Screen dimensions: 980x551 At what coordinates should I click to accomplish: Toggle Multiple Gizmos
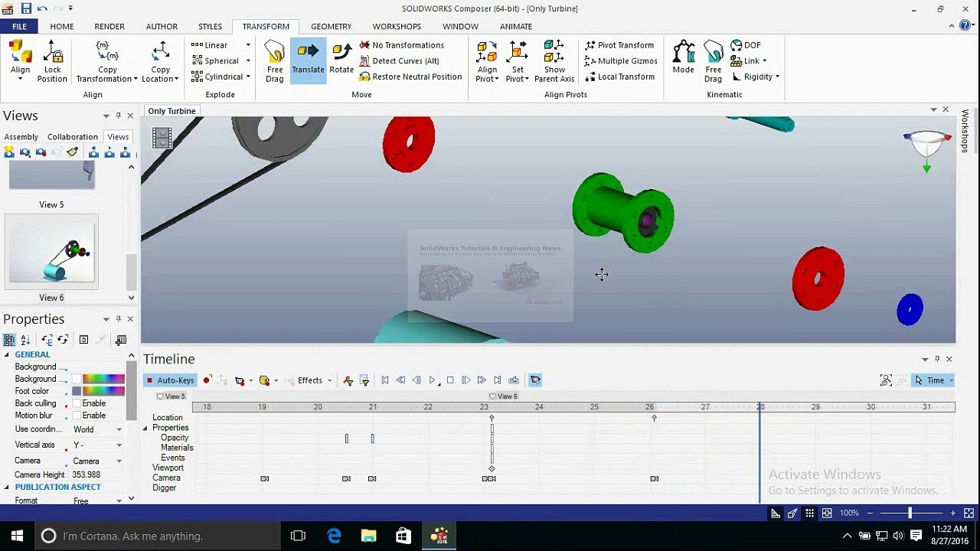tap(621, 61)
